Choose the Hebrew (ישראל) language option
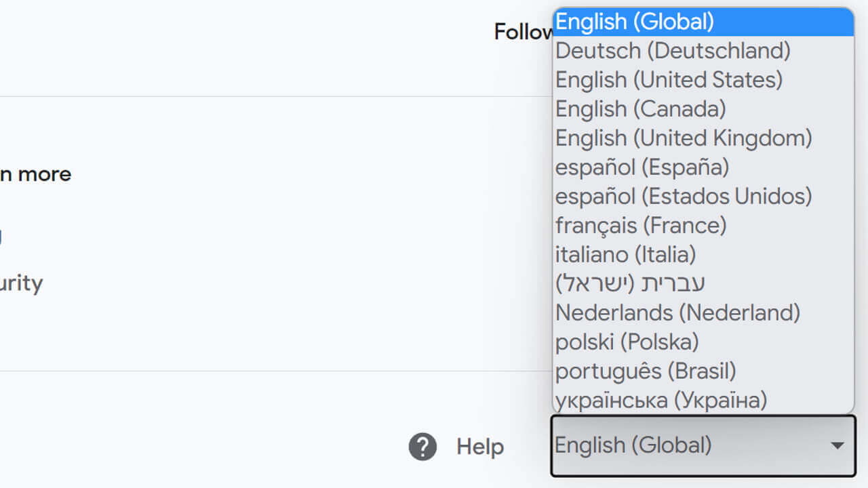The width and height of the screenshot is (868, 488). tap(631, 284)
